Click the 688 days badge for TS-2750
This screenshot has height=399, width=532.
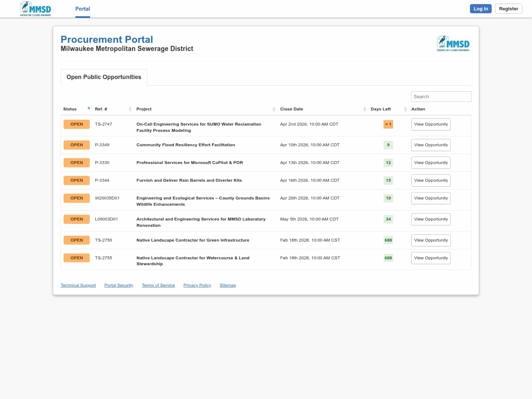pos(388,240)
